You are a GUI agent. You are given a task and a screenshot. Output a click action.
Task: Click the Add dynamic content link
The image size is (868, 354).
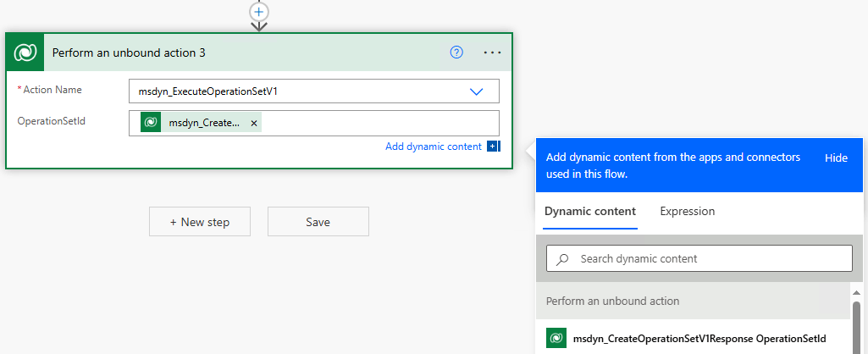click(x=434, y=147)
